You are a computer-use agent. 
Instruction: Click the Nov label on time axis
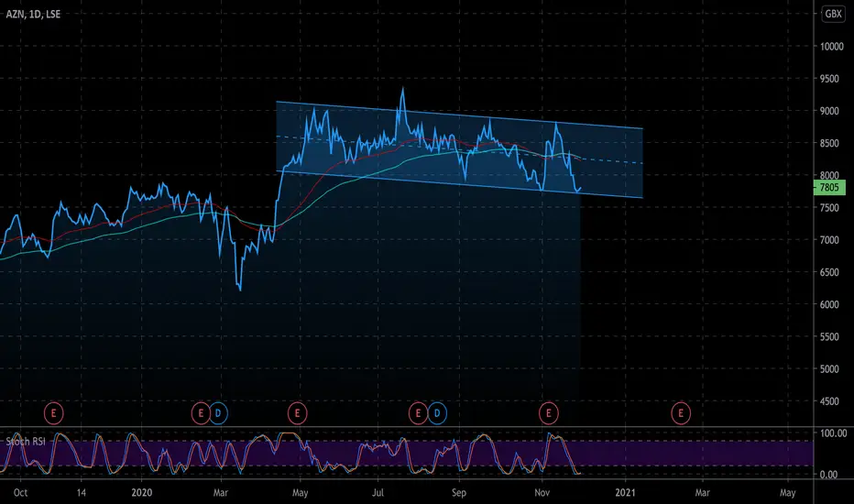point(542,493)
